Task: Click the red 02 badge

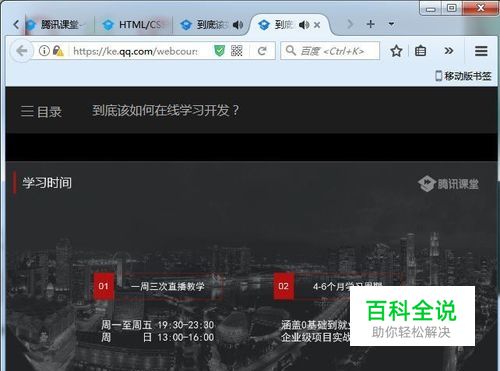Action: click(284, 286)
